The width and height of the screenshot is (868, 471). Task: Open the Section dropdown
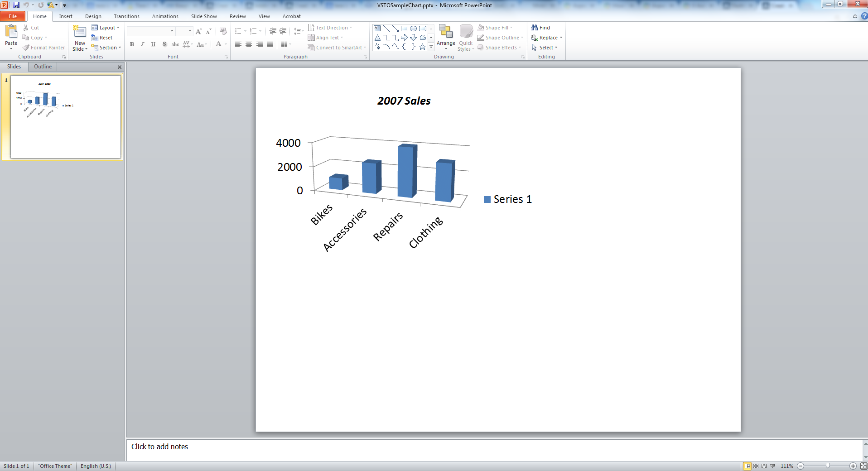pyautogui.click(x=106, y=48)
